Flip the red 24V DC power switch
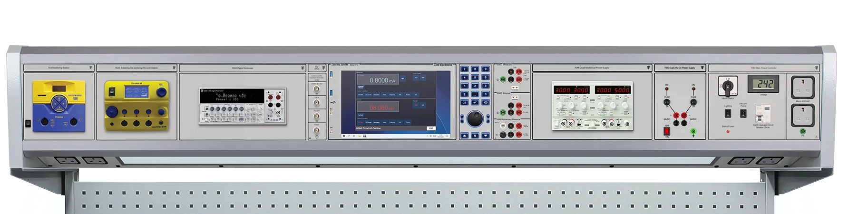The height and width of the screenshot is (214, 868). pos(667,129)
